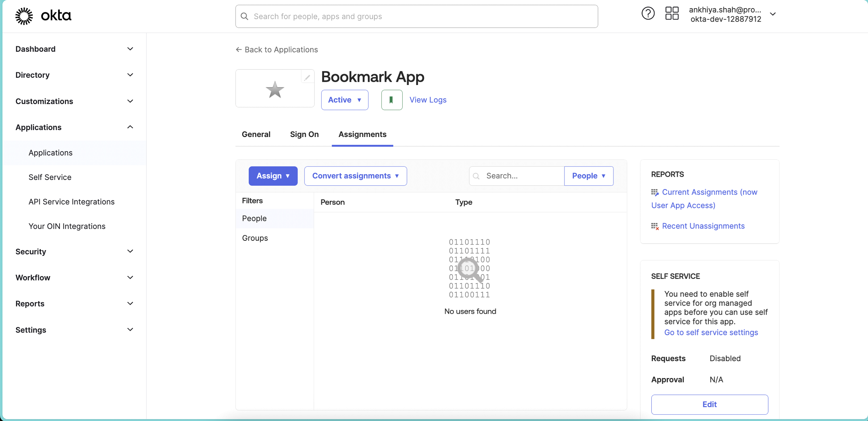Click the Okta logo in the header
Viewport: 868px width, 421px height.
point(43,15)
